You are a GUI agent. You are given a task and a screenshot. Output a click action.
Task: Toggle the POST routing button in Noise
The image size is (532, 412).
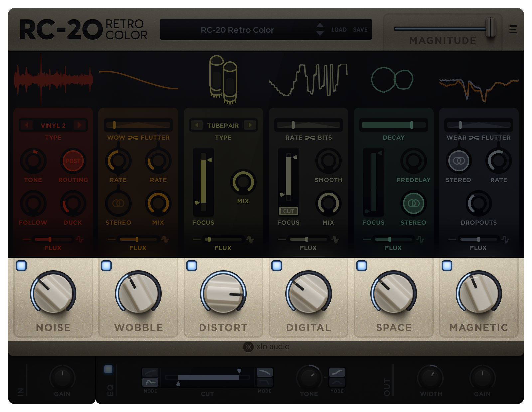click(x=73, y=161)
